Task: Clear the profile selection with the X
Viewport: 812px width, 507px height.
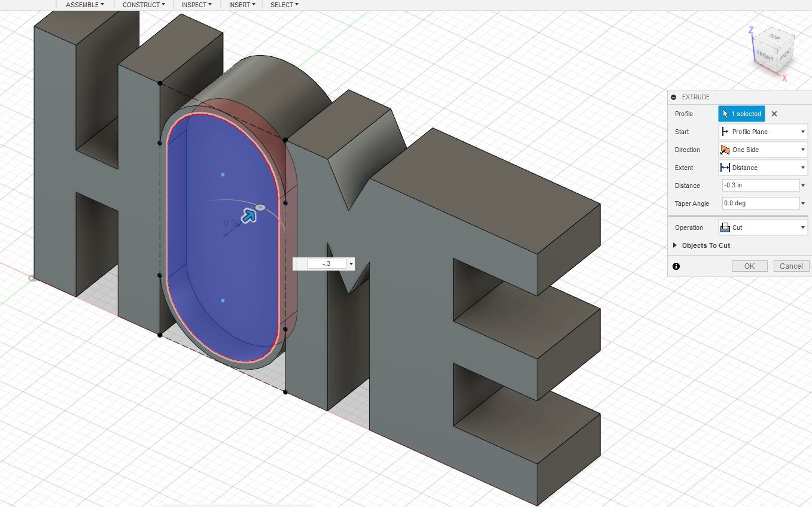Action: pyautogui.click(x=774, y=114)
